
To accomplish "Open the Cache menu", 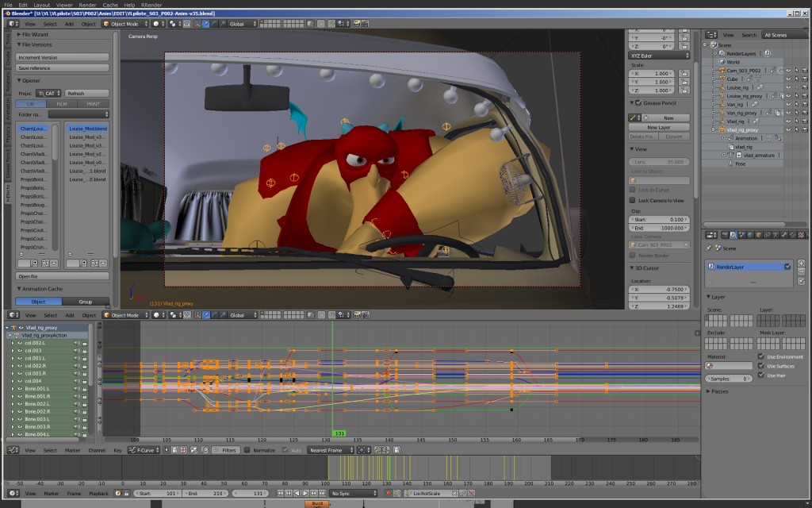I will (110, 5).
